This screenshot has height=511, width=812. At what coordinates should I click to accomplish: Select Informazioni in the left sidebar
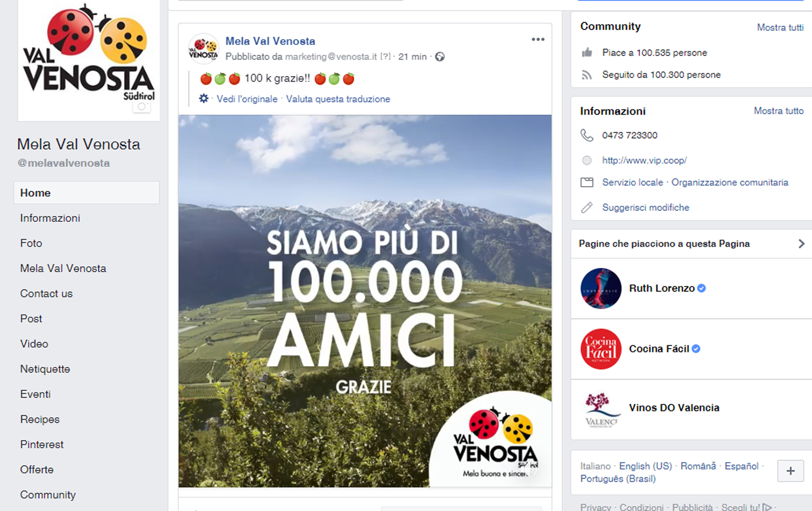point(50,218)
